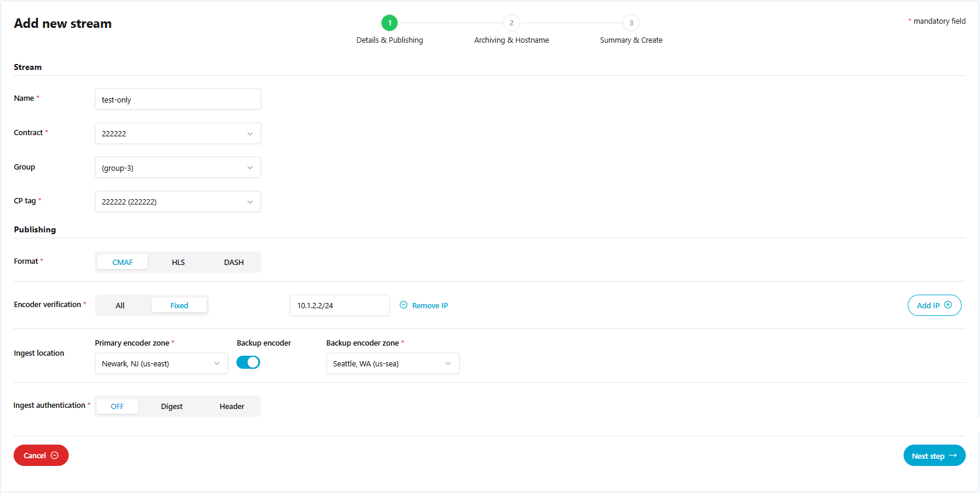Click the stream Name input field
The height and width of the screenshot is (495, 980).
tap(178, 100)
